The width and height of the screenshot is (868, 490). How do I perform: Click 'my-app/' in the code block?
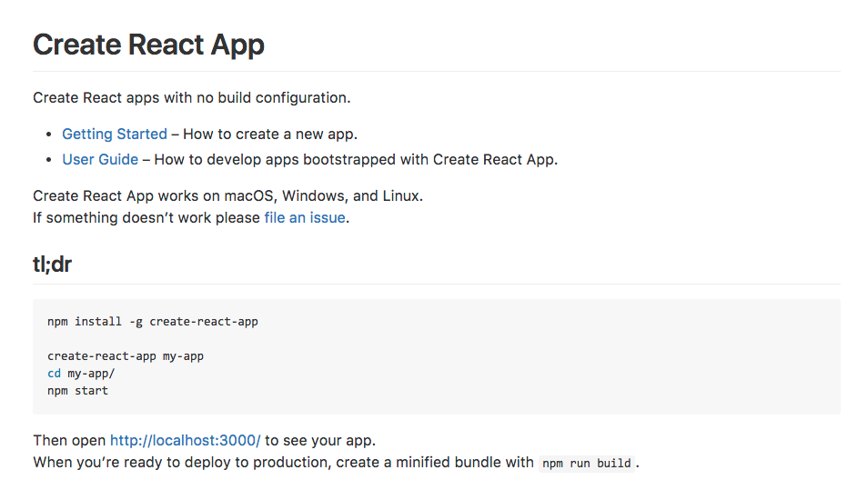91,373
